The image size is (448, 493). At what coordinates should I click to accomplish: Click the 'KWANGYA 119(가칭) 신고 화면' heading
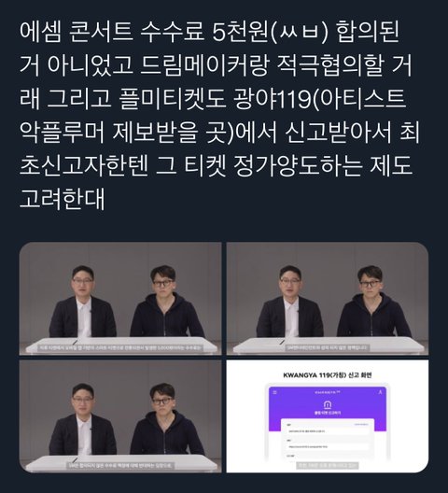tap(328, 375)
